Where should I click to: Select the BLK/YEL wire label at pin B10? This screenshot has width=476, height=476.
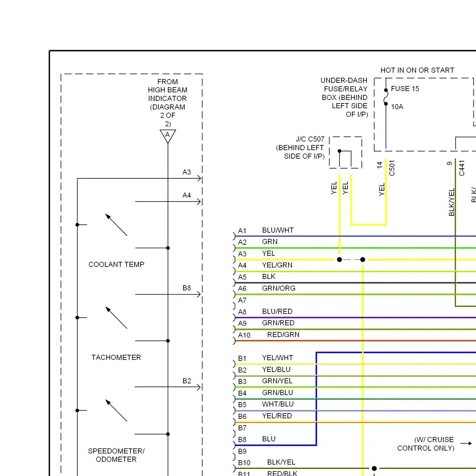[281, 462]
